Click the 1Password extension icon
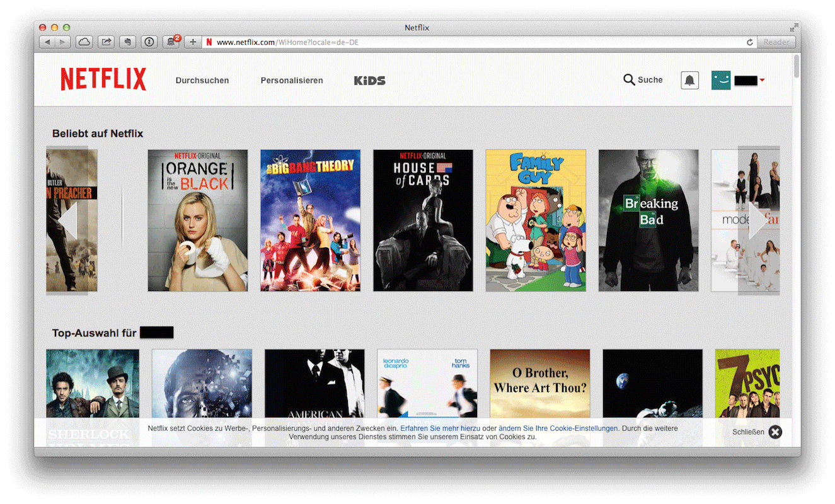Viewport: 835px width, 504px height. pyautogui.click(x=149, y=42)
